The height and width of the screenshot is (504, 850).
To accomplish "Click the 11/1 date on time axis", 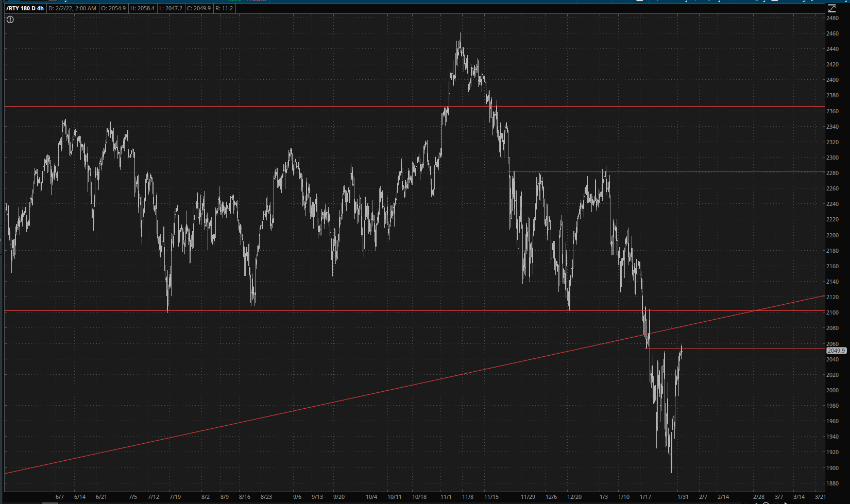I will tap(446, 497).
